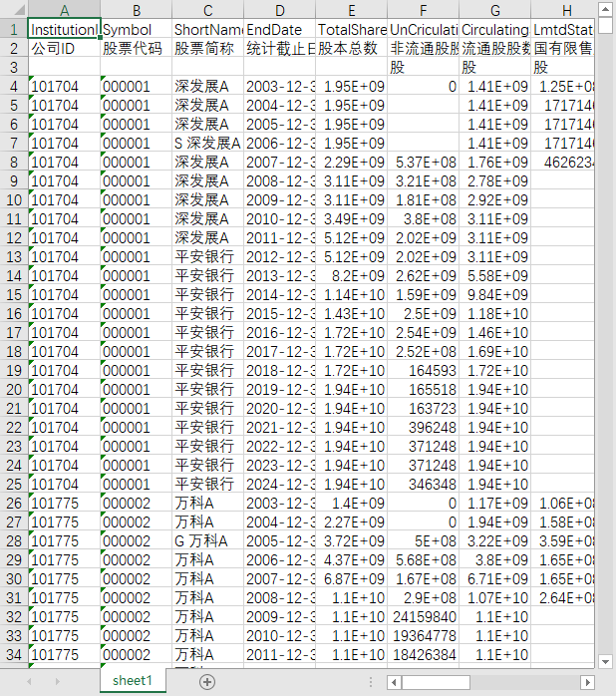Click horizontal scrollbar left arrow
This screenshot has height=696, width=616.
[x=394, y=682]
